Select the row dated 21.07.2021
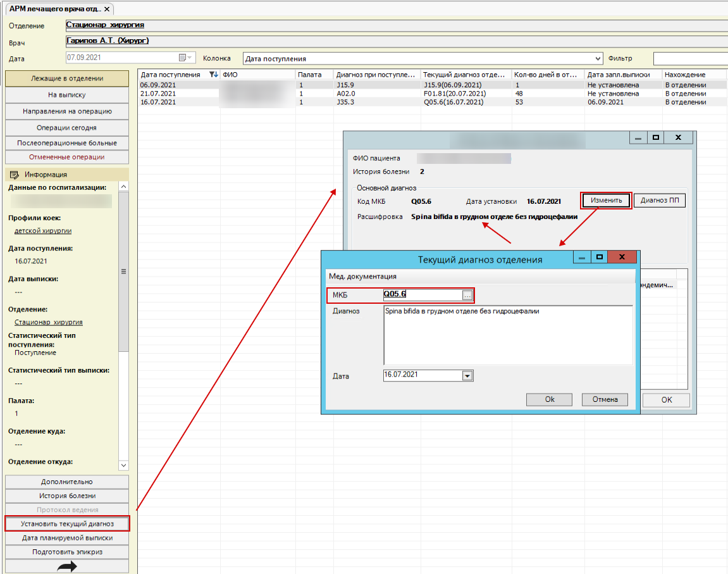 tap(432, 93)
